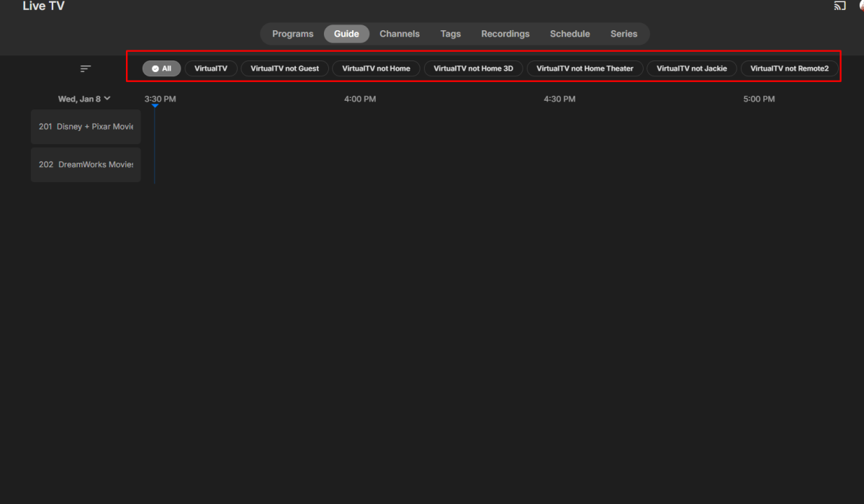
Task: Open the Wed, Jan 8 date dropdown
Action: point(84,99)
